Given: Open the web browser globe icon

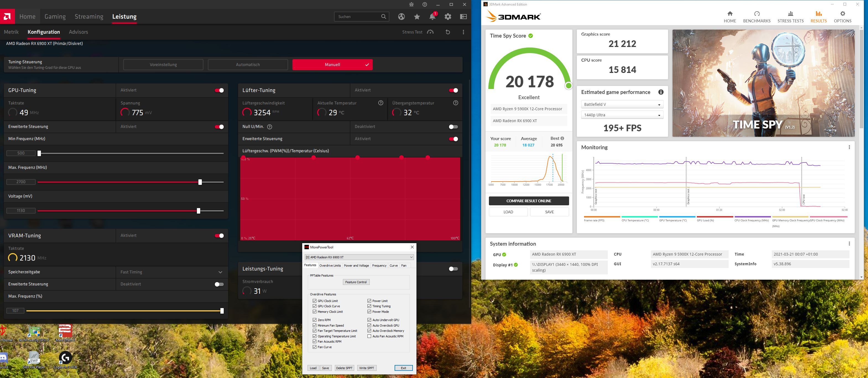Looking at the screenshot, I should (x=401, y=17).
